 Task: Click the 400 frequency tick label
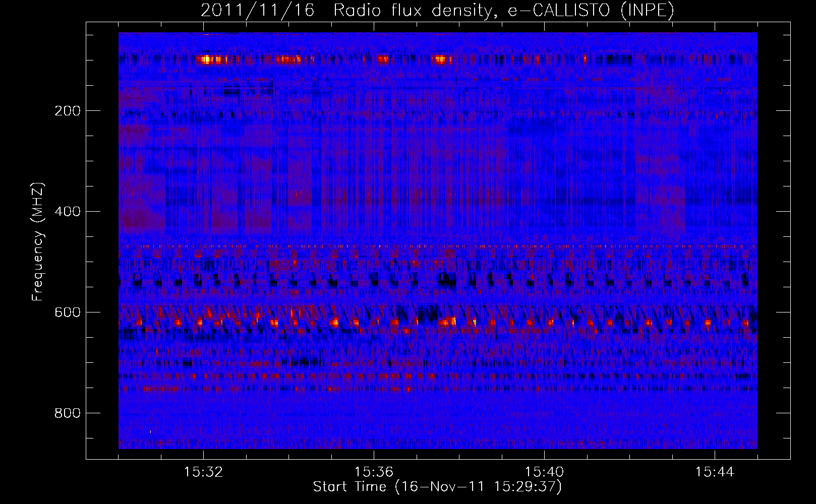click(68, 212)
